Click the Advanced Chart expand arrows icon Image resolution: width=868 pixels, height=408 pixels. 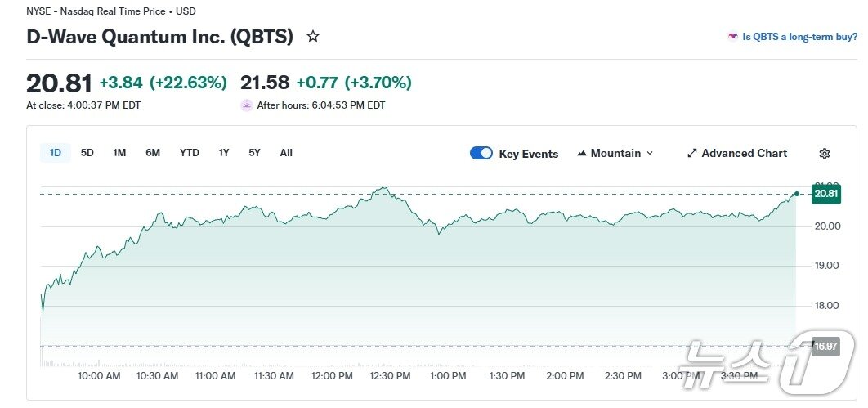pyautogui.click(x=691, y=154)
